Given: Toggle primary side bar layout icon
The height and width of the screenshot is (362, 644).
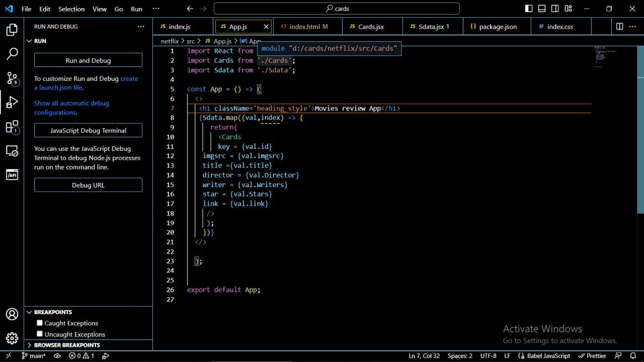Looking at the screenshot, I should (529, 9).
